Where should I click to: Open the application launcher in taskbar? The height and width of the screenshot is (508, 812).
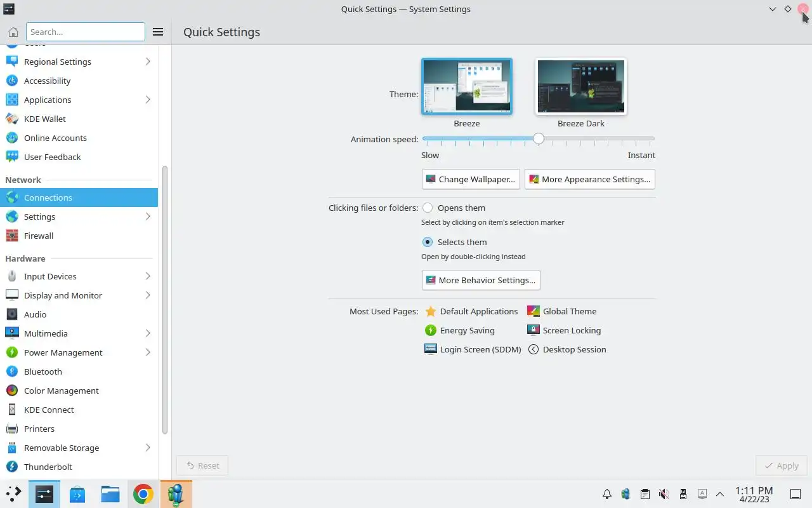pos(13,494)
